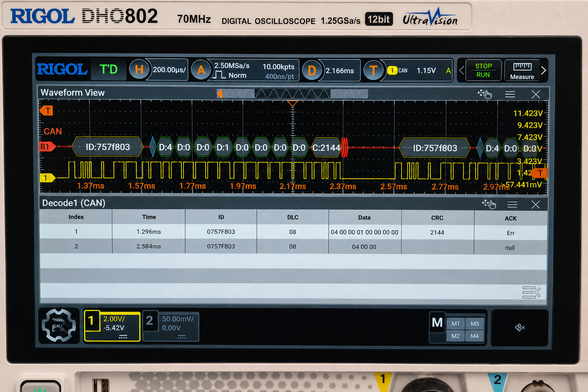Open the Waveform View menu lines
Image resolution: width=588 pixels, height=392 pixels.
510,94
